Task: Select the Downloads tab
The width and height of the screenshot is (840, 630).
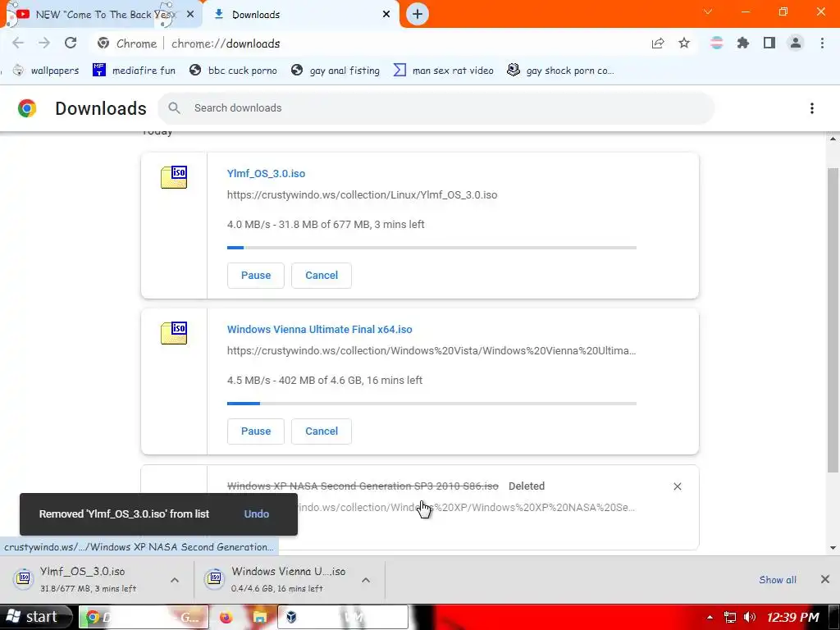Action: 300,15
